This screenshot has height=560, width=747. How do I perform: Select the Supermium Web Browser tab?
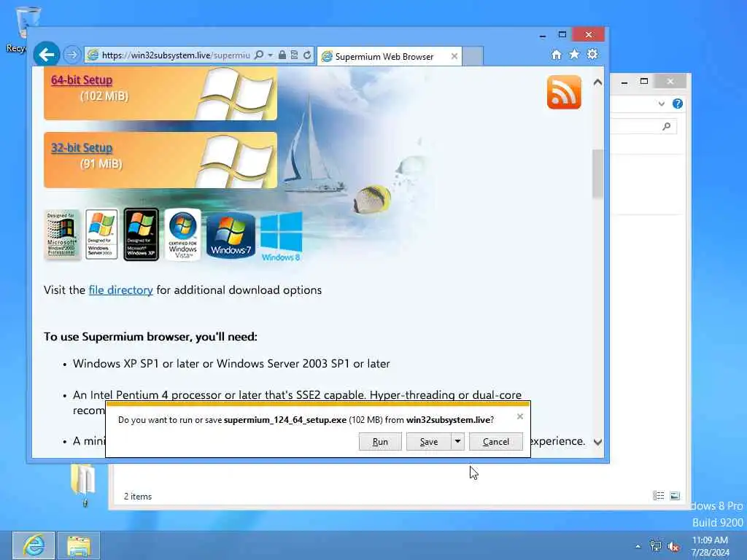point(384,57)
